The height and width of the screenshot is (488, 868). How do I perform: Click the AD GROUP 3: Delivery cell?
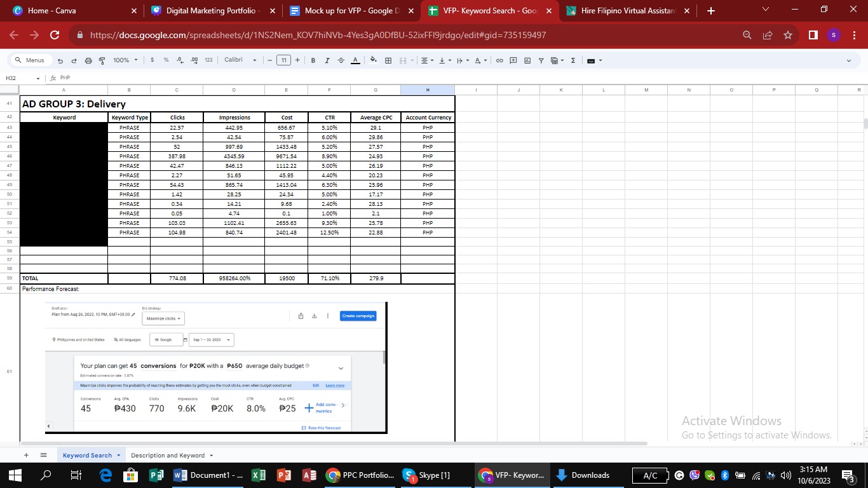(x=238, y=104)
